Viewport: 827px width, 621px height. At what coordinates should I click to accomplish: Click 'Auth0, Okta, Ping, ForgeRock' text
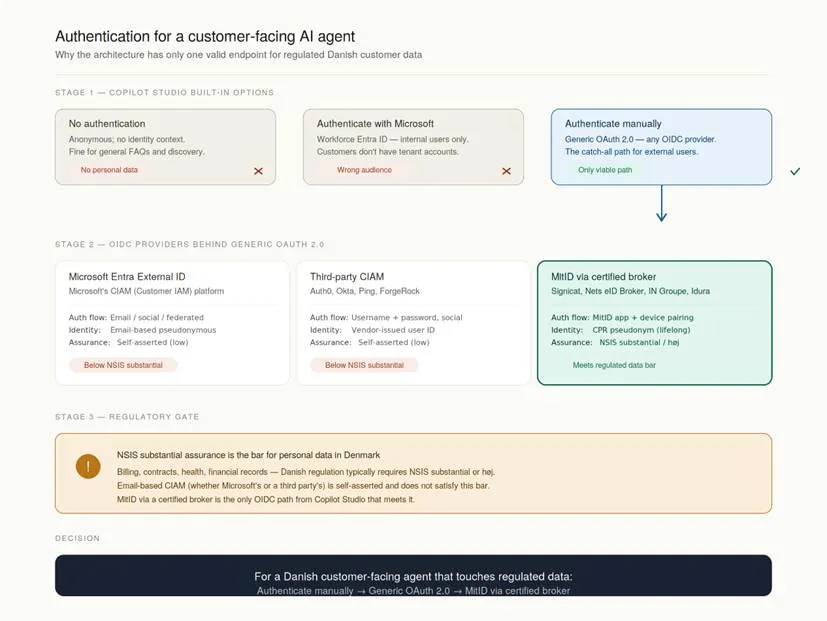tap(365, 291)
